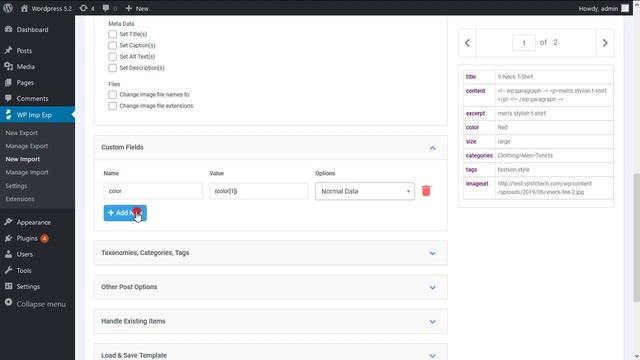
Task: Click the 'excerpt' field tag in preview
Action: coord(475,113)
